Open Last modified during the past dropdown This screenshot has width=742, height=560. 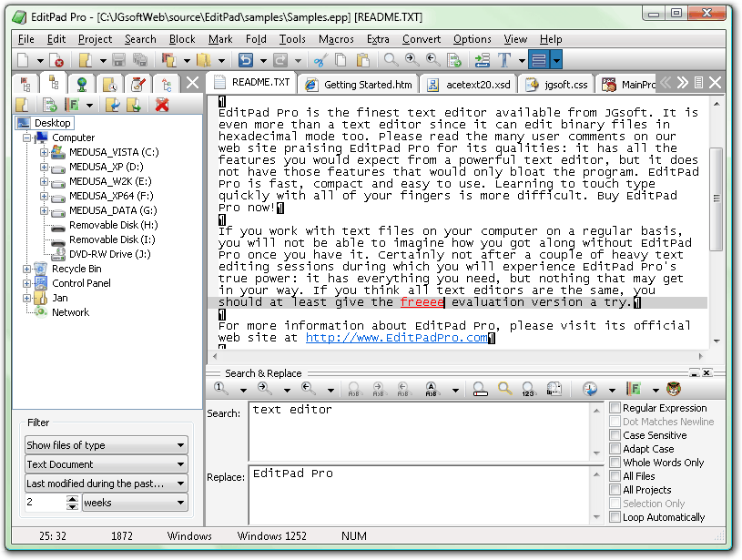[x=107, y=484]
